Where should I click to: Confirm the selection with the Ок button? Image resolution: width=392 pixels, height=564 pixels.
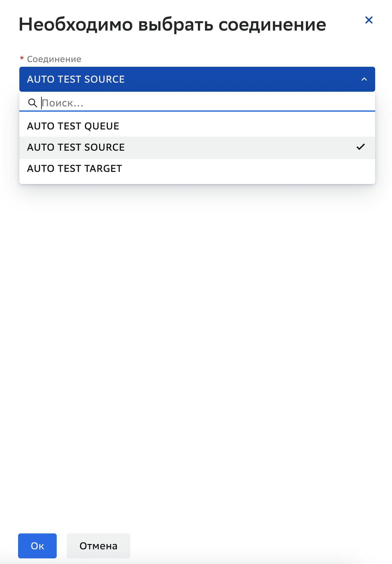[37, 546]
